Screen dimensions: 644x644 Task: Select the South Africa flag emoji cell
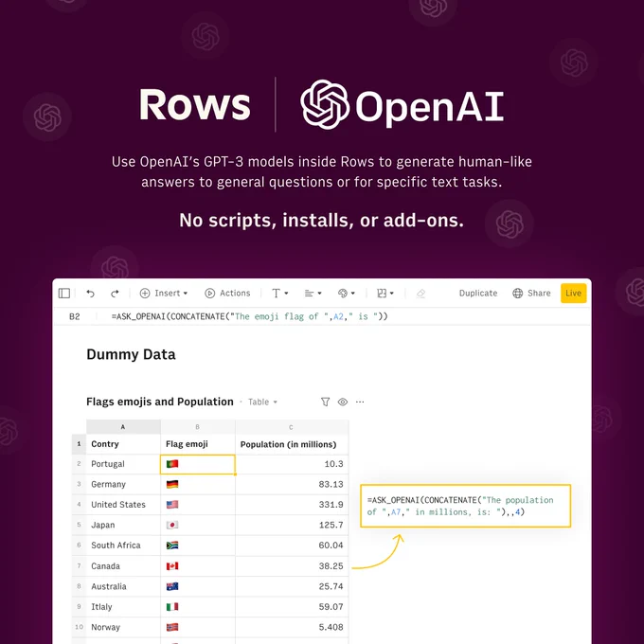[x=198, y=546]
